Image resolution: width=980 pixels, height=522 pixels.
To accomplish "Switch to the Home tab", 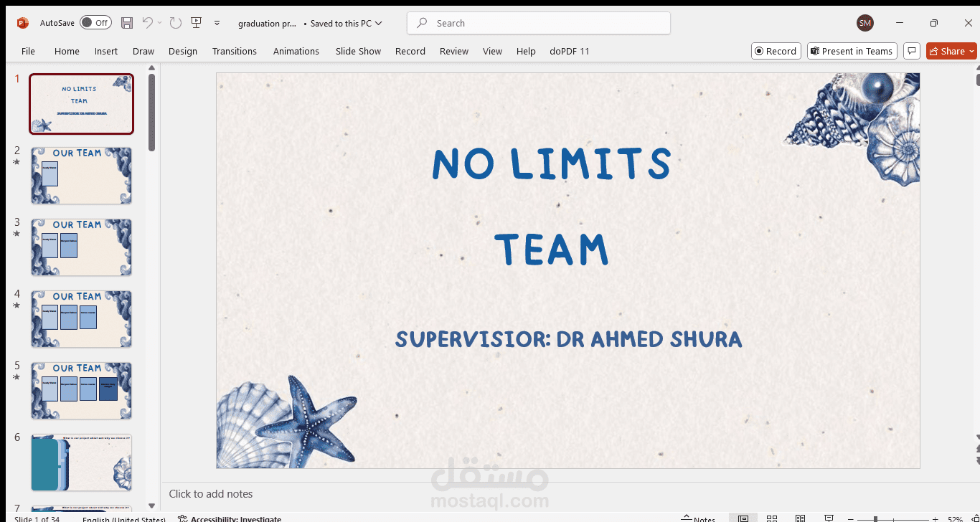I will pos(67,51).
